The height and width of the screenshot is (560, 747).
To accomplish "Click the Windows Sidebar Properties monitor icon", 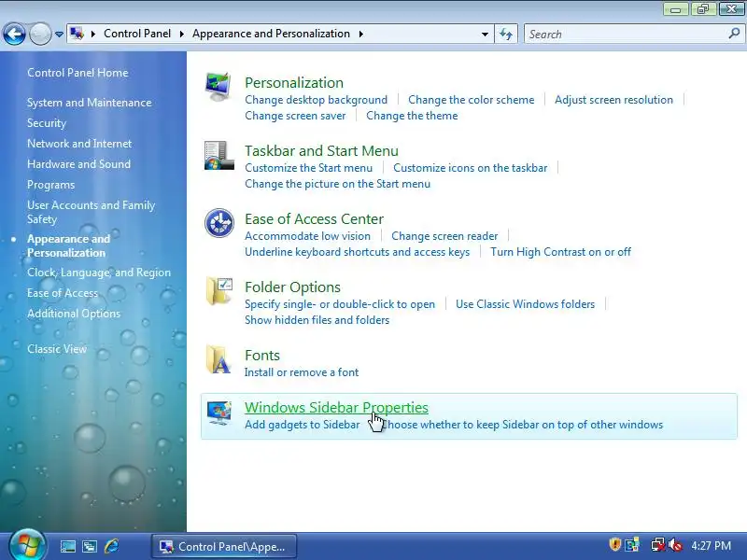I will point(219,413).
